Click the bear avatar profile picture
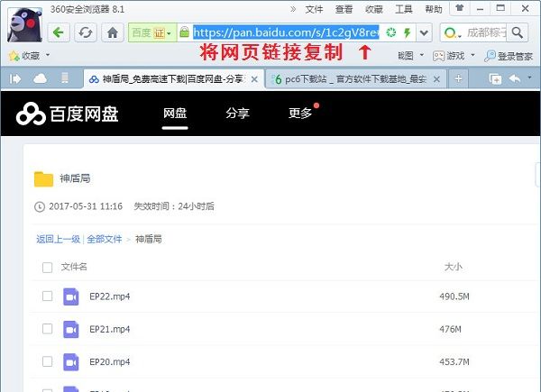 tap(24, 24)
